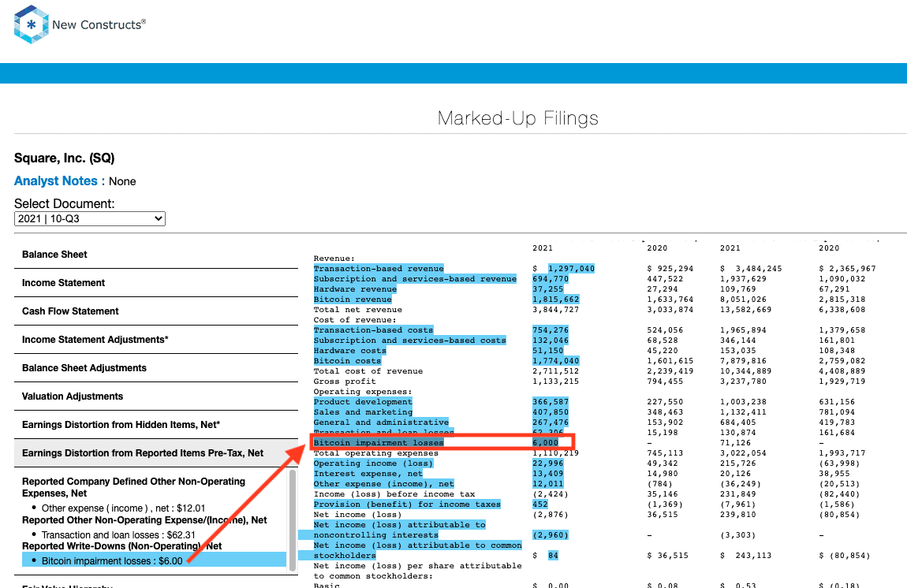This screenshot has height=588, width=907.
Task: Open the Income Statement section
Action: click(156, 283)
